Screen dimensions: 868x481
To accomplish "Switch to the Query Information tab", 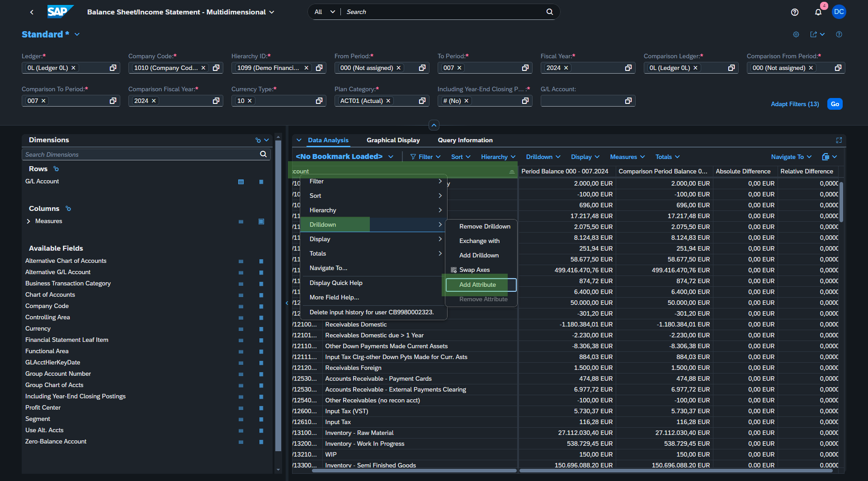I will coord(465,140).
